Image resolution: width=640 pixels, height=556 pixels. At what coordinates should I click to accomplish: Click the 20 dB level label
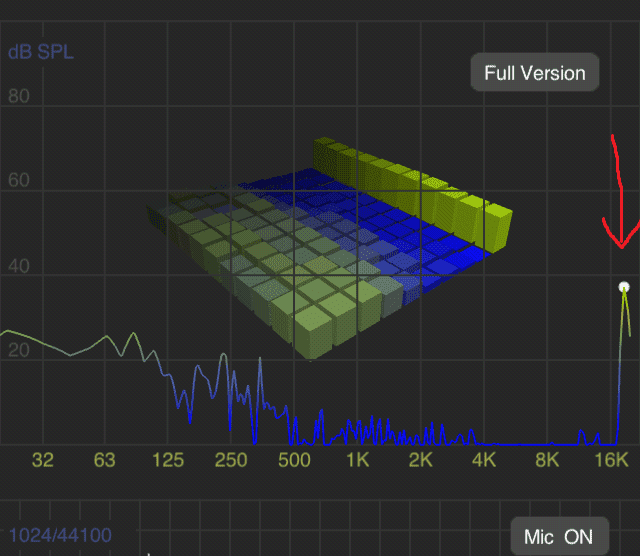point(19,351)
